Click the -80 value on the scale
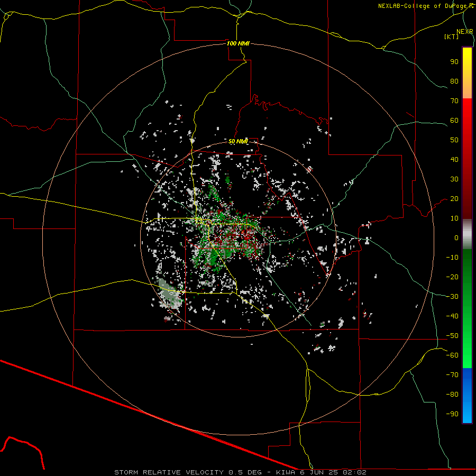 point(452,395)
